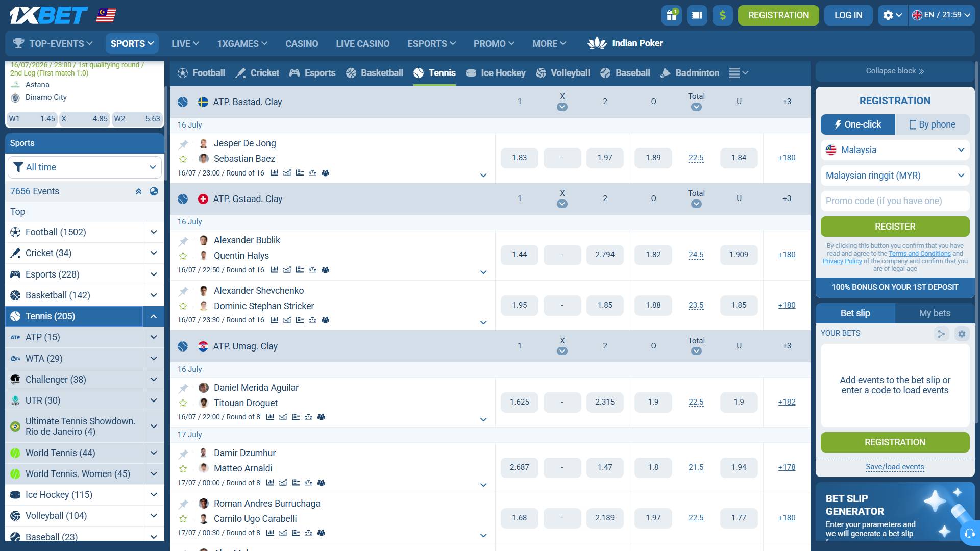
Task: Open the Terms and Conditions link
Action: 919,254
